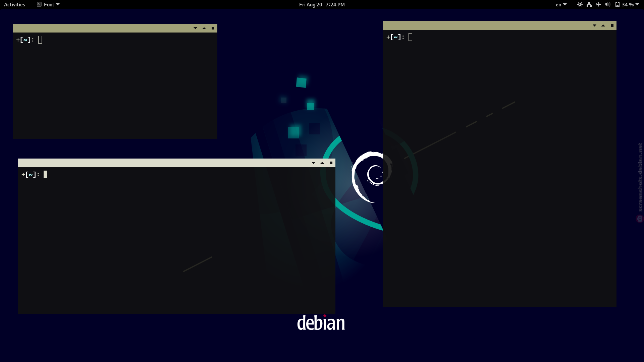Click the battery 34 % indicator
This screenshot has height=362, width=644.
pos(624,4)
